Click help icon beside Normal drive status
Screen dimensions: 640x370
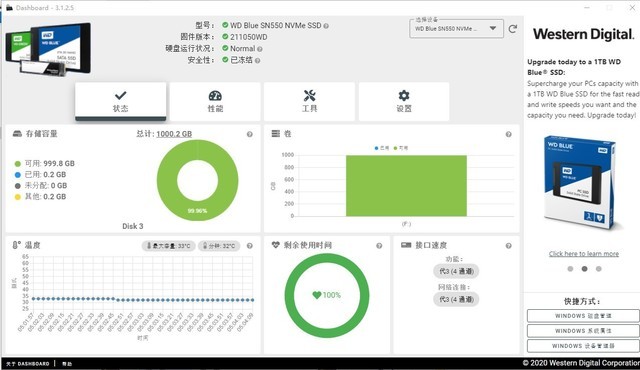260,49
